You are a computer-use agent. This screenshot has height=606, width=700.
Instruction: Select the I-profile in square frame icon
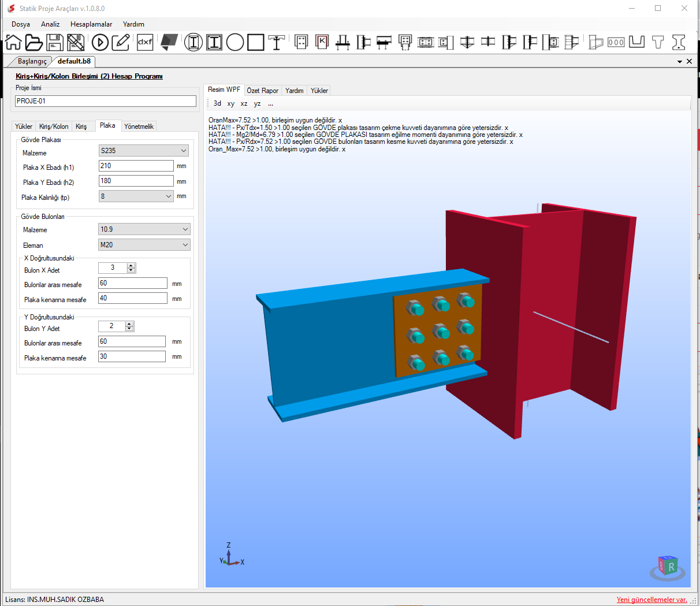tap(214, 42)
